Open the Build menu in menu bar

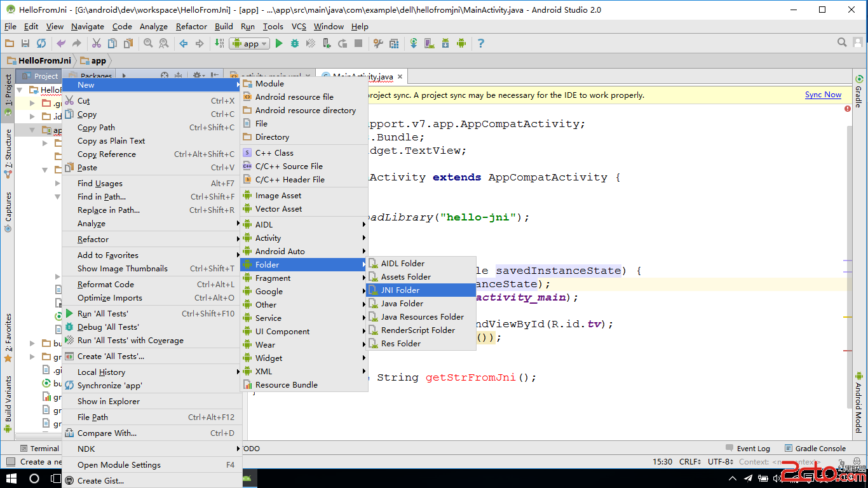coord(224,26)
